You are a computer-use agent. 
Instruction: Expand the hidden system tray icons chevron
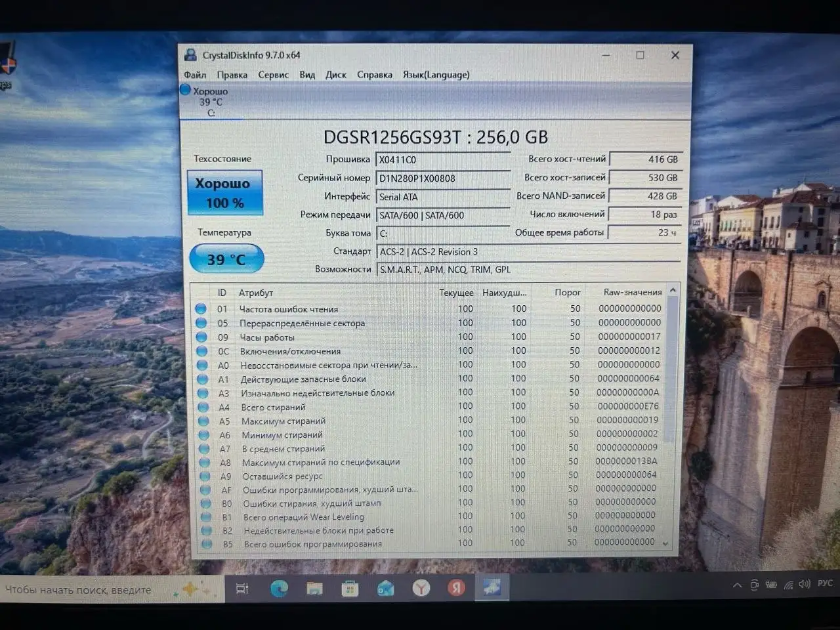pyautogui.click(x=737, y=585)
